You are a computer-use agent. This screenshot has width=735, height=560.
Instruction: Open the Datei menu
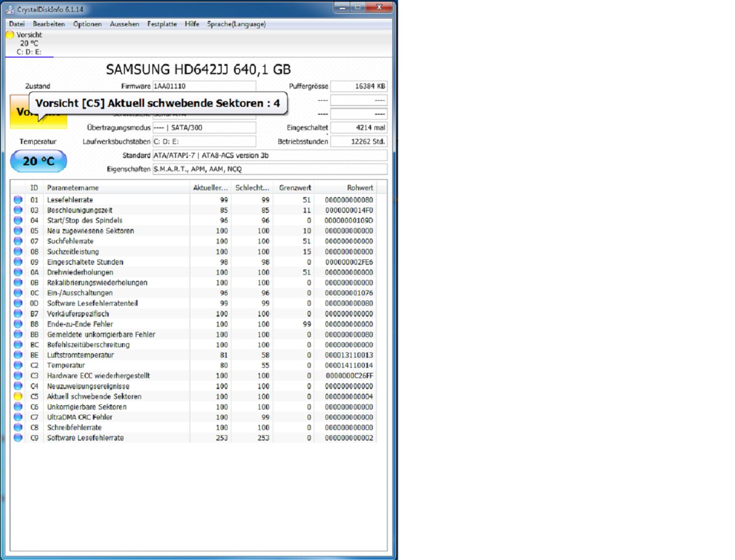[x=17, y=24]
